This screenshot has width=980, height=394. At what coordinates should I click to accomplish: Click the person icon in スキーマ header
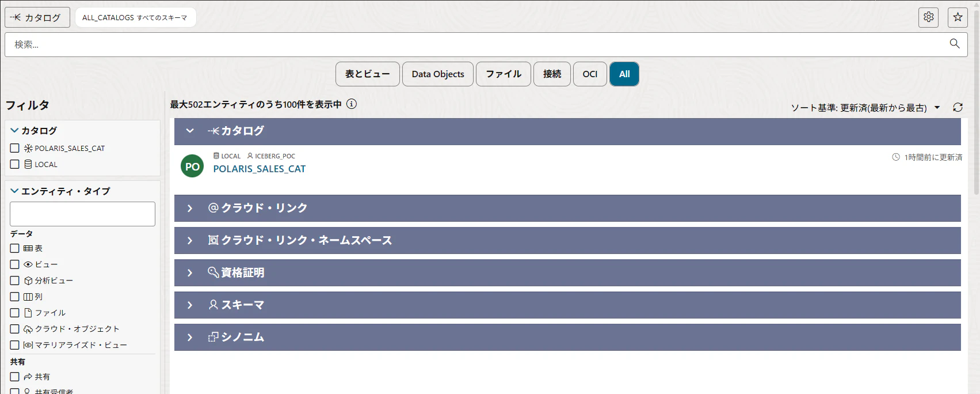[x=213, y=304]
